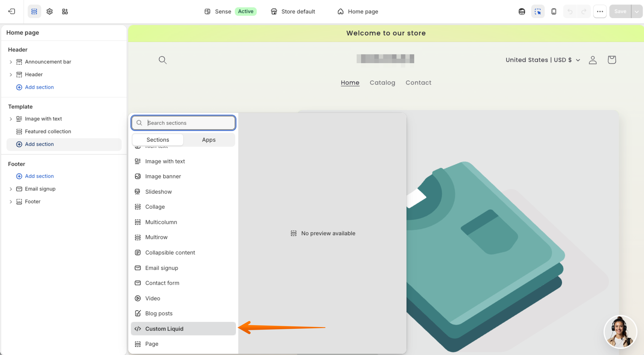Viewport: 644px width, 355px height.
Task: Click the Custom Liquid code icon
Action: click(138, 329)
